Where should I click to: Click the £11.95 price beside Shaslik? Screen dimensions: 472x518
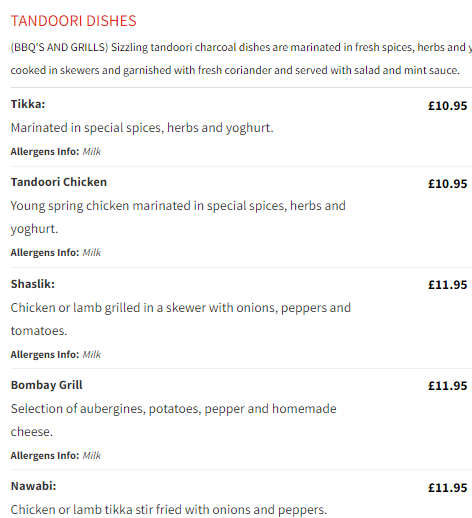pos(448,285)
